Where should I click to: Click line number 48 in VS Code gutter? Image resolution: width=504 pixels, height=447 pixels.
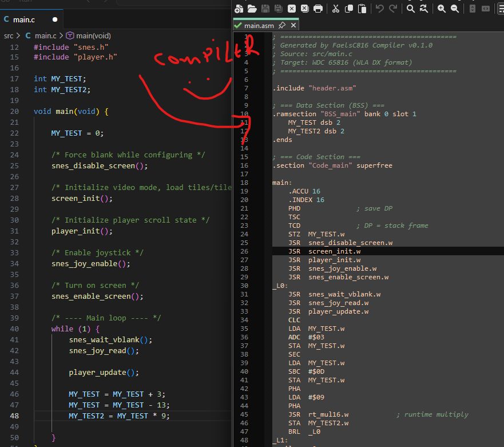pos(14,416)
